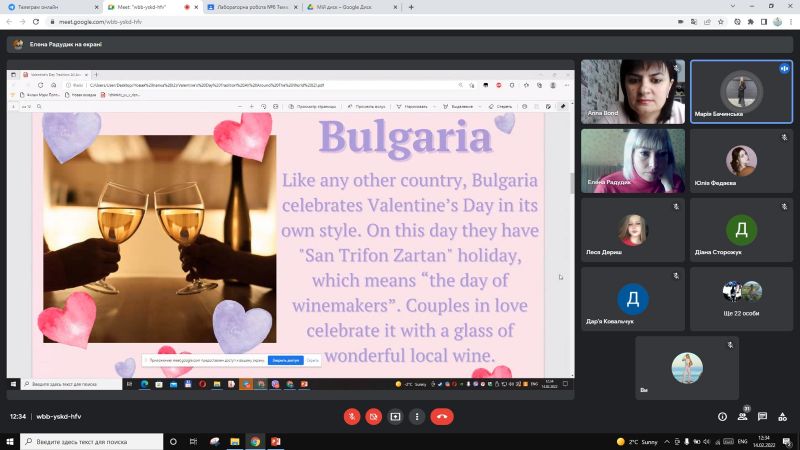Viewport: 800px width, 450px height.
Task: Click the Windows taskbar search box
Action: click(92, 442)
